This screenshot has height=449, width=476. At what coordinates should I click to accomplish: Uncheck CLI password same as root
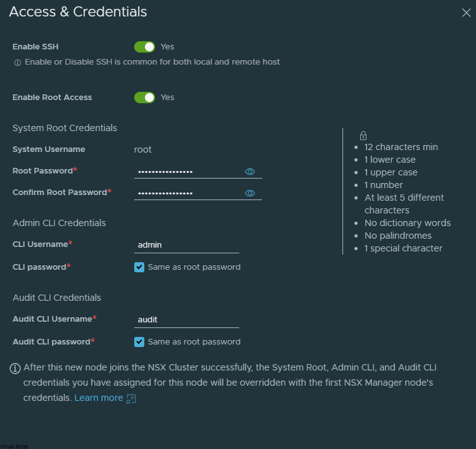tap(139, 267)
